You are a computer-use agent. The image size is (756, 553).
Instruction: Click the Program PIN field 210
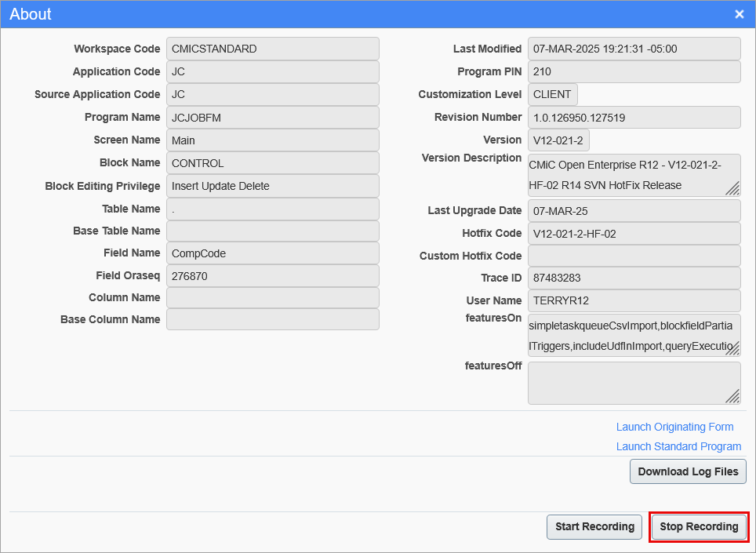[x=634, y=72]
